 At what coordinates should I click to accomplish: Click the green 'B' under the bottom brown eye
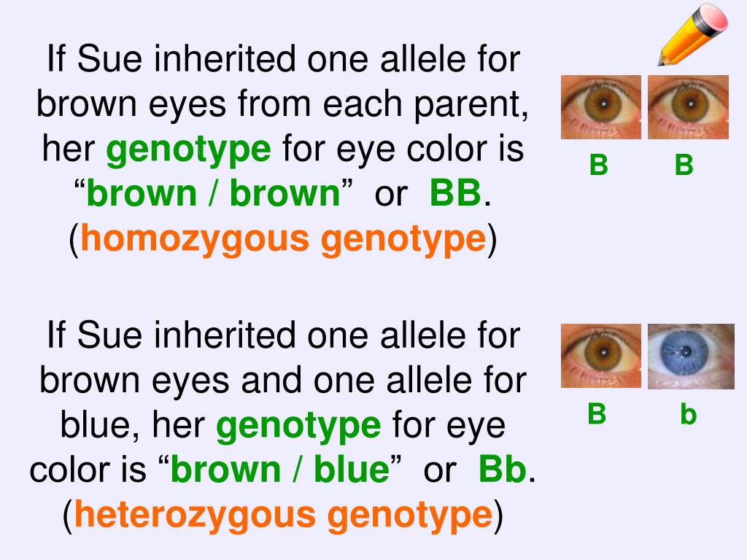[x=597, y=413]
